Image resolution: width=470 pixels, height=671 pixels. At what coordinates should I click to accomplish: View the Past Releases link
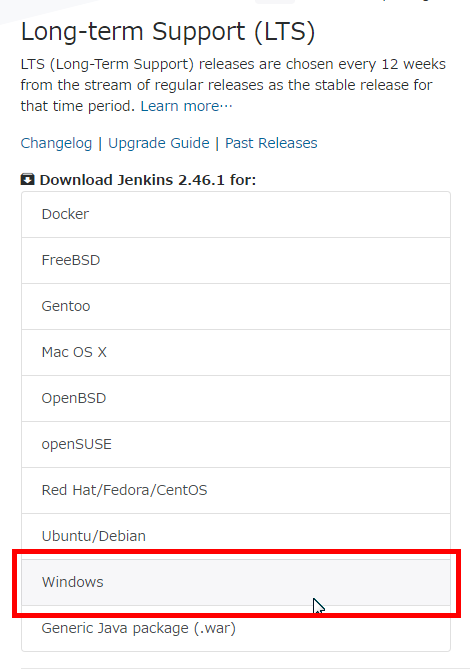point(271,143)
